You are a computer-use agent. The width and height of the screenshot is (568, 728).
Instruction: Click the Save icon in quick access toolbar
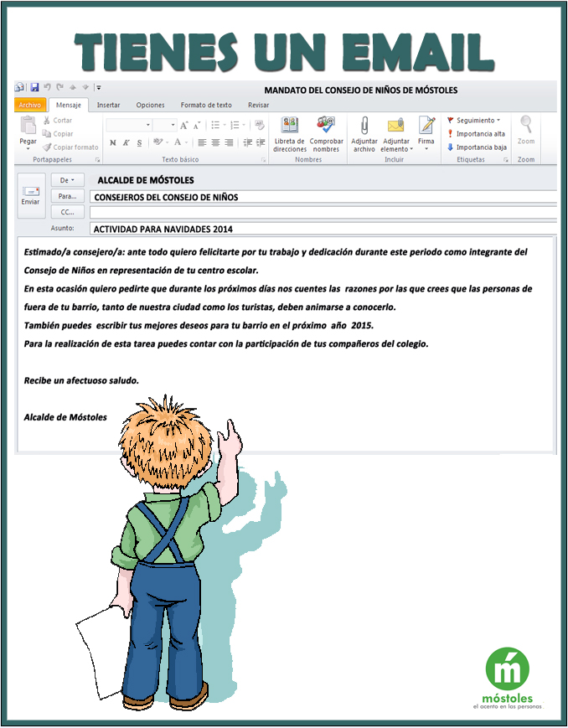click(34, 87)
